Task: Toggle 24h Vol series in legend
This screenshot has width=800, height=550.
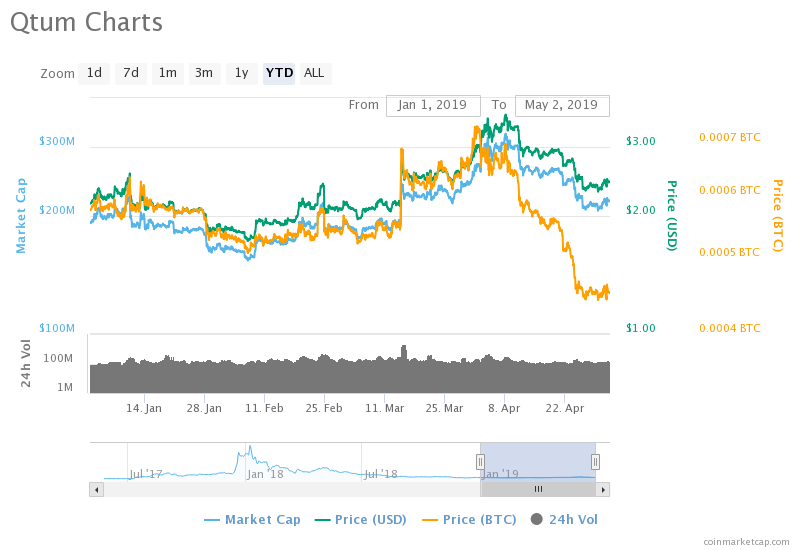Action: point(564,520)
